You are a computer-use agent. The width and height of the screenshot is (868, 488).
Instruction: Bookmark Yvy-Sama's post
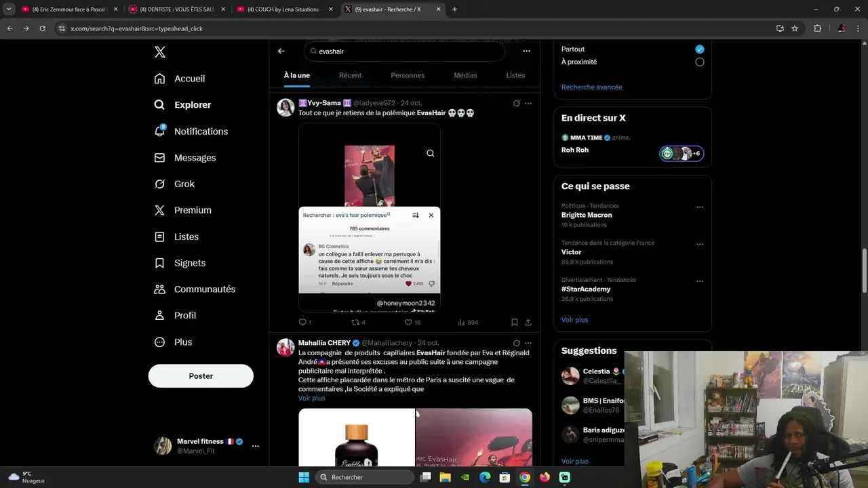(515, 323)
